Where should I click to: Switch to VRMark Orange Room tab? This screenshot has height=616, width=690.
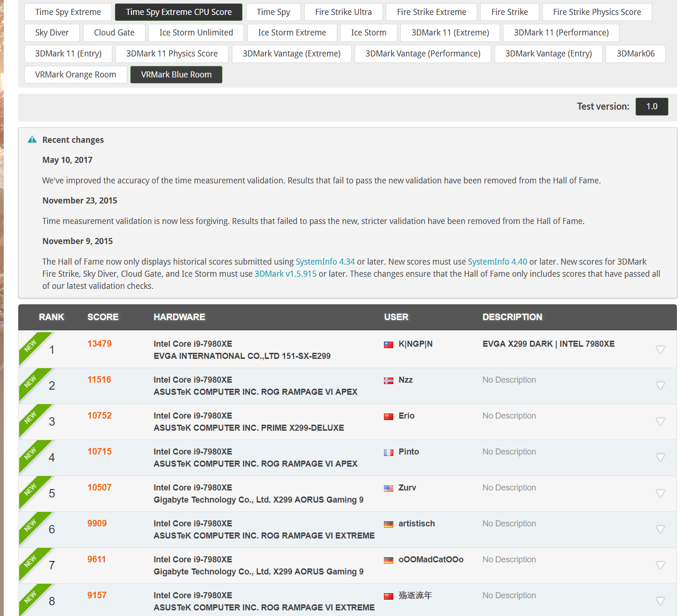pos(76,75)
